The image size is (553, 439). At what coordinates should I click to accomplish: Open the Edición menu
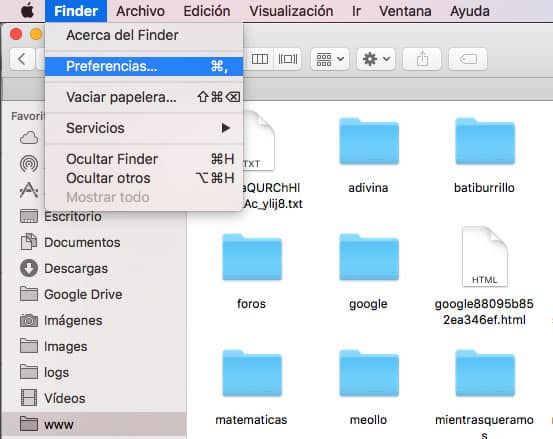tap(207, 11)
